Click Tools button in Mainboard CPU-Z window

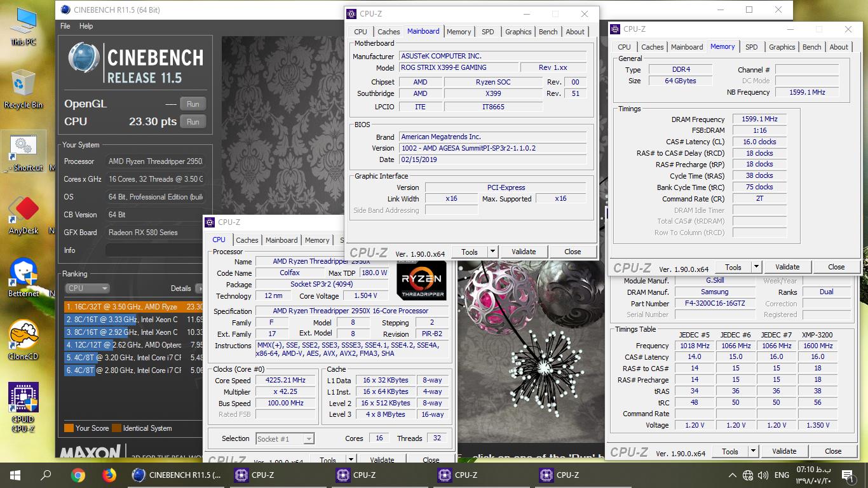[x=470, y=252]
